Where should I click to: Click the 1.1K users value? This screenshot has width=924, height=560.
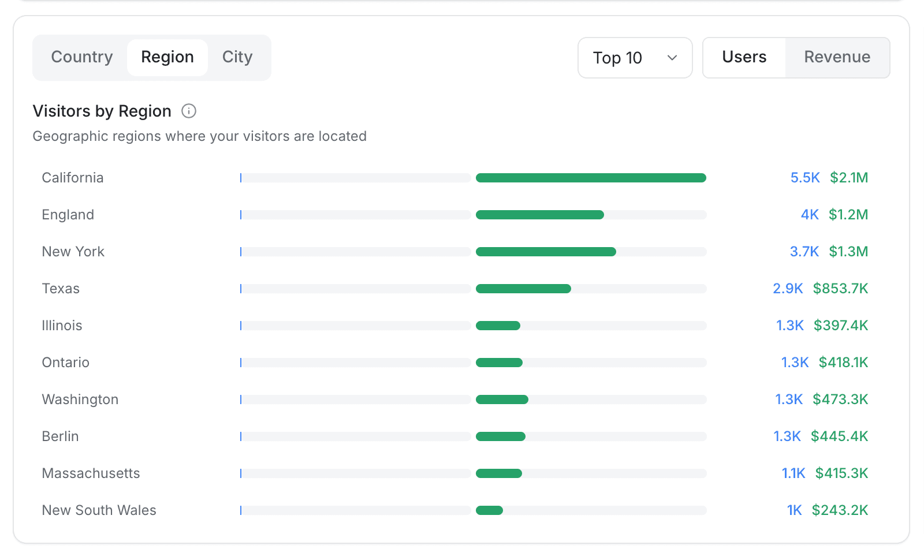click(793, 473)
